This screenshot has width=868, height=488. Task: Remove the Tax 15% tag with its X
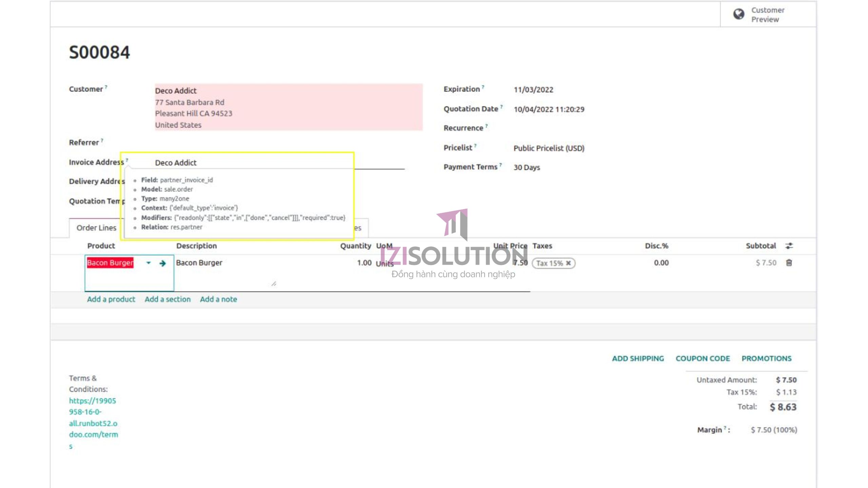click(x=568, y=263)
